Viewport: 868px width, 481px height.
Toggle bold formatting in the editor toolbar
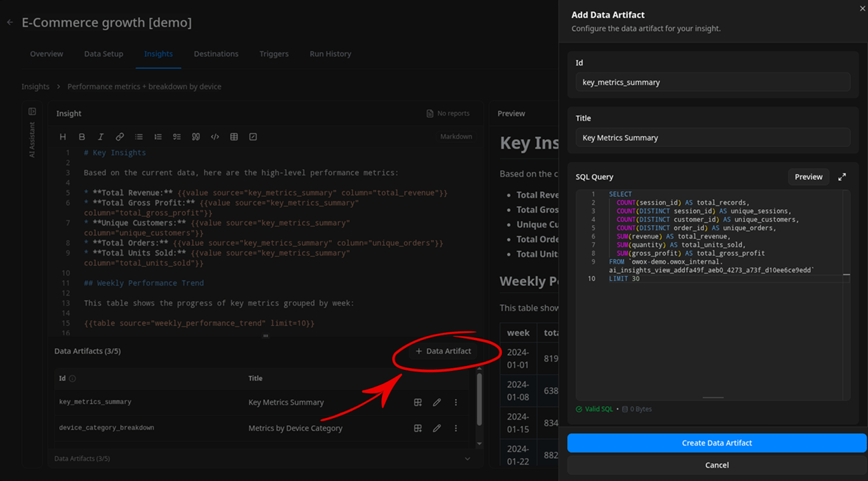coord(81,136)
